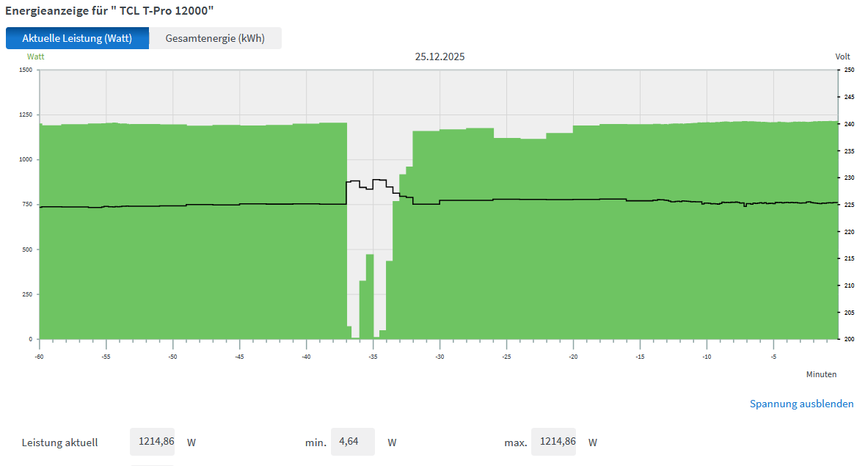Switch to the Gesamtenergie (kWh) tab

[215, 38]
